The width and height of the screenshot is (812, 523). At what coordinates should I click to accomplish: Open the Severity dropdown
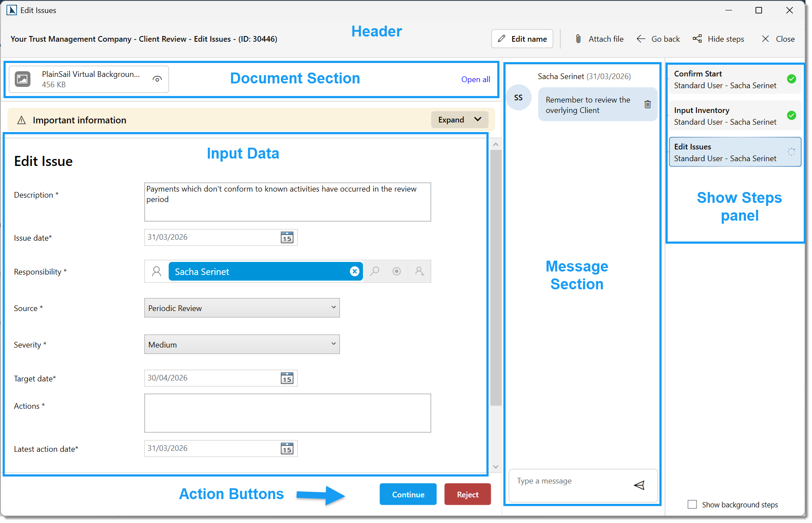(x=242, y=344)
